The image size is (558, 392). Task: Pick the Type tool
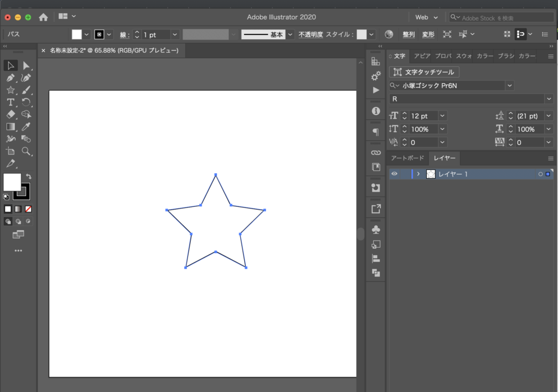tap(11, 102)
